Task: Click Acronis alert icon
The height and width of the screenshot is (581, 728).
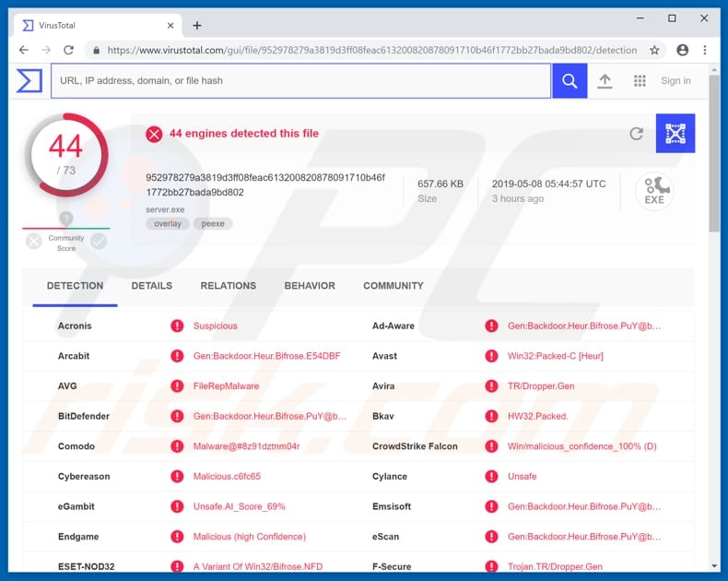Action: tap(177, 326)
